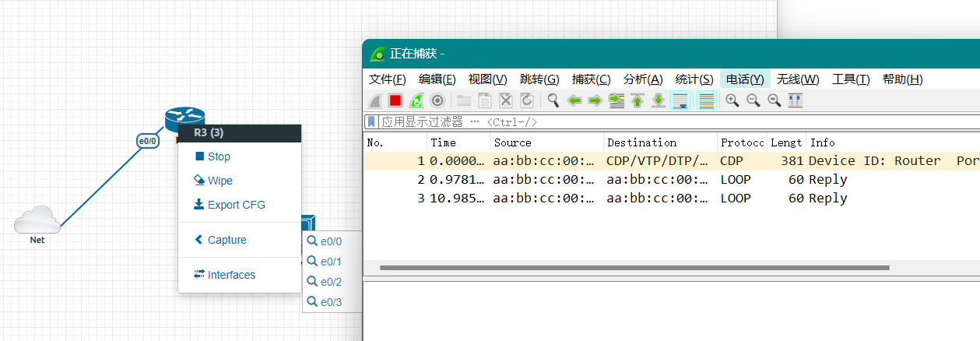Open the 视图(V) menu
The image size is (980, 341).
click(487, 79)
